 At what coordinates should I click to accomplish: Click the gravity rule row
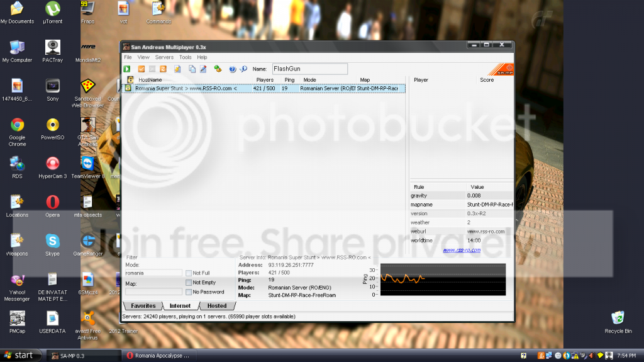(x=461, y=196)
